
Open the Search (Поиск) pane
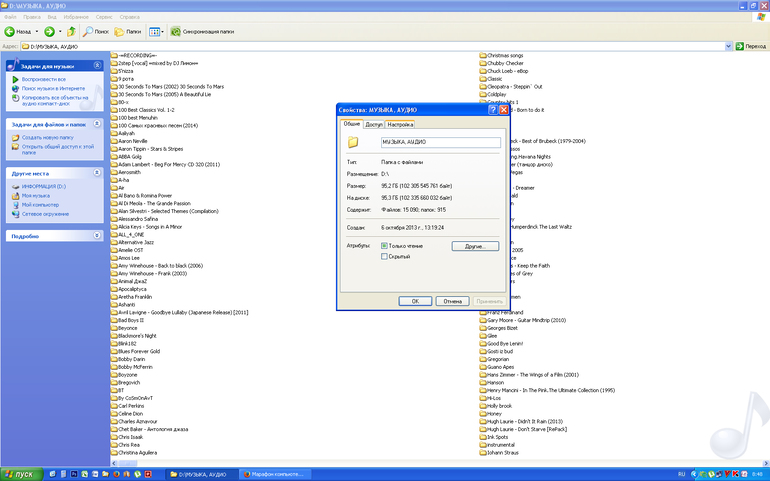(x=96, y=32)
